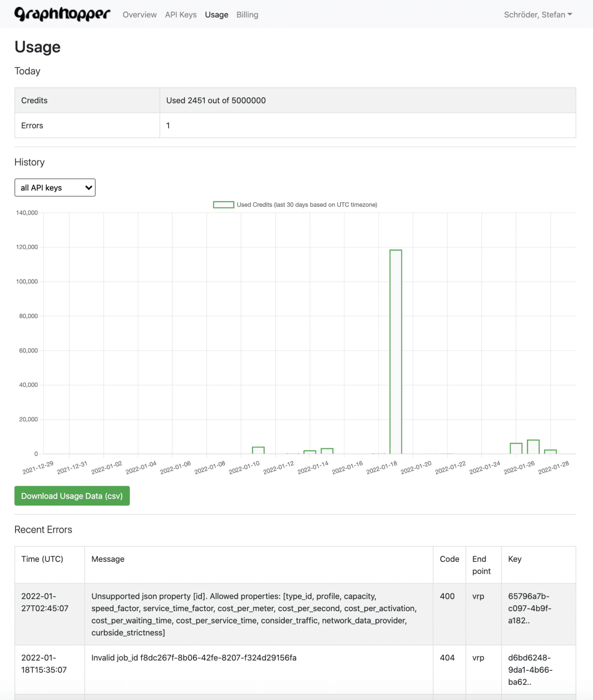Select the Usage navigation item
Image resolution: width=593 pixels, height=700 pixels.
pyautogui.click(x=217, y=14)
